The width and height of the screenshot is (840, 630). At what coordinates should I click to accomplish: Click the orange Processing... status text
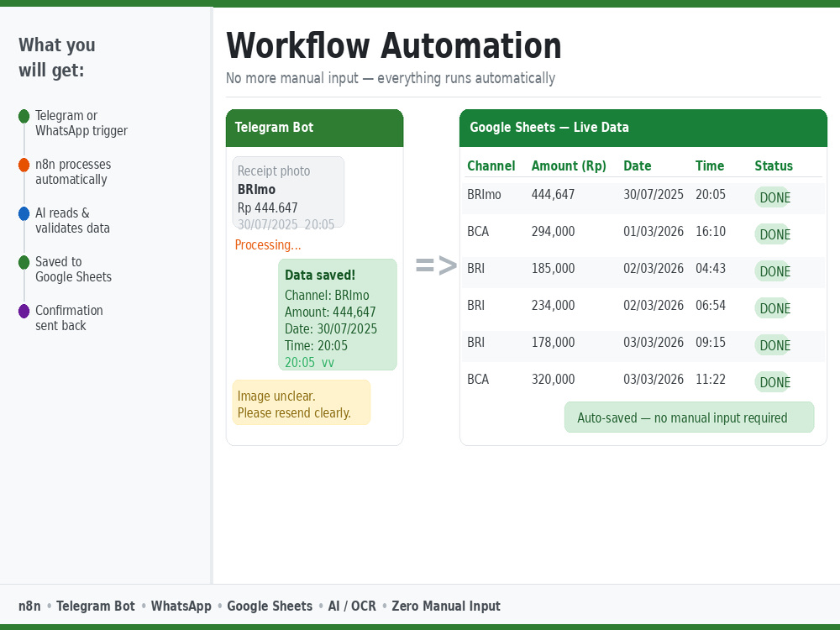(268, 244)
